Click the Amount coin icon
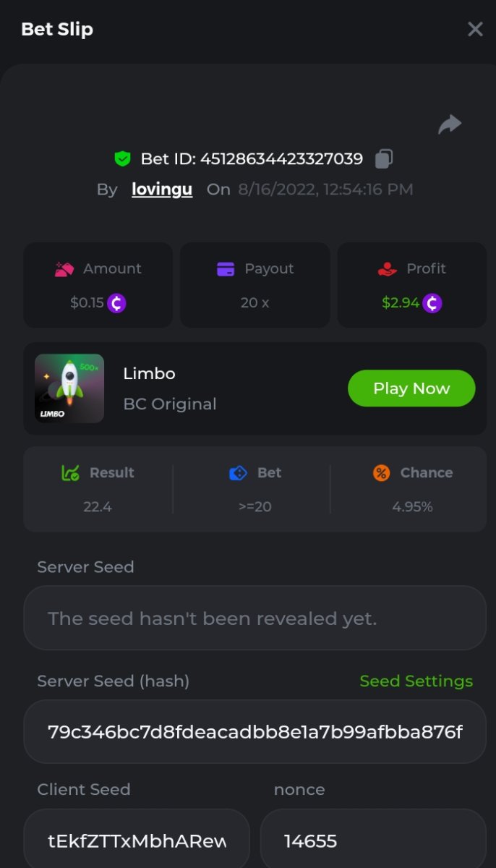 (116, 303)
